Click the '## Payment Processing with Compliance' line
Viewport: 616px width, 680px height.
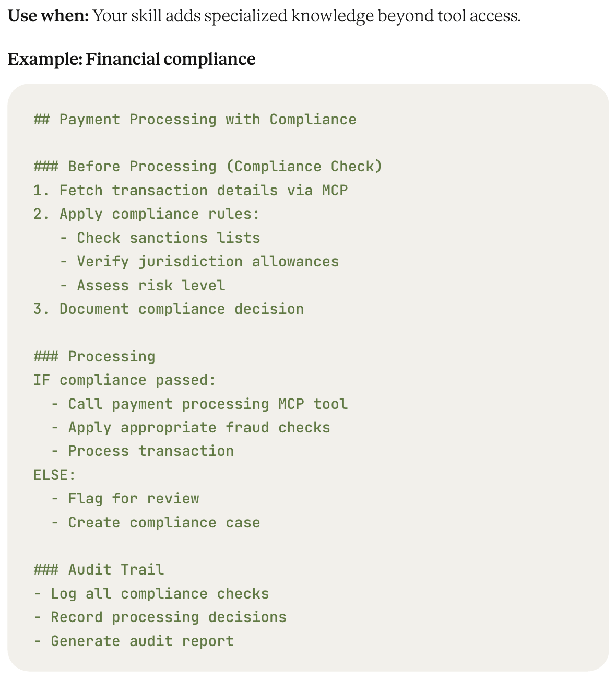195,120
